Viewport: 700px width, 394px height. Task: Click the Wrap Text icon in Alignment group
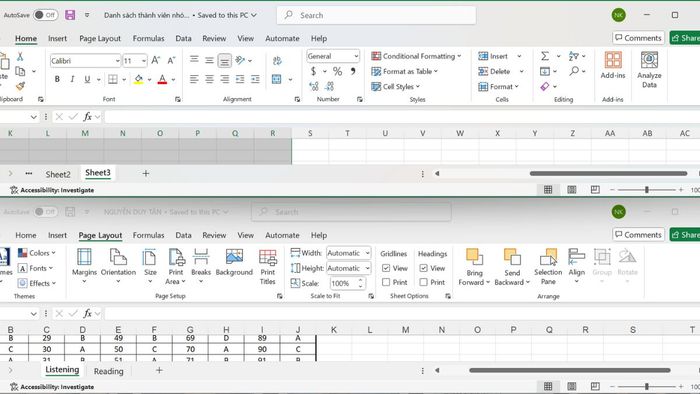point(277,61)
